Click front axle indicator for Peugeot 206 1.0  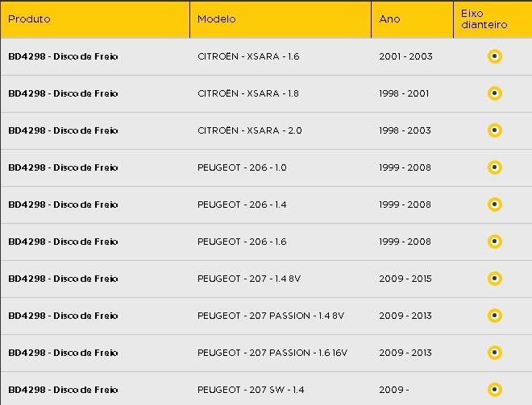(x=495, y=167)
